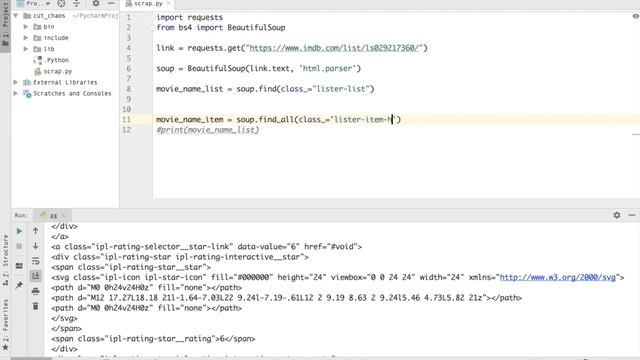Expand External Libraries node
Image resolution: width=640 pixels, height=360 pixels.
point(16,82)
